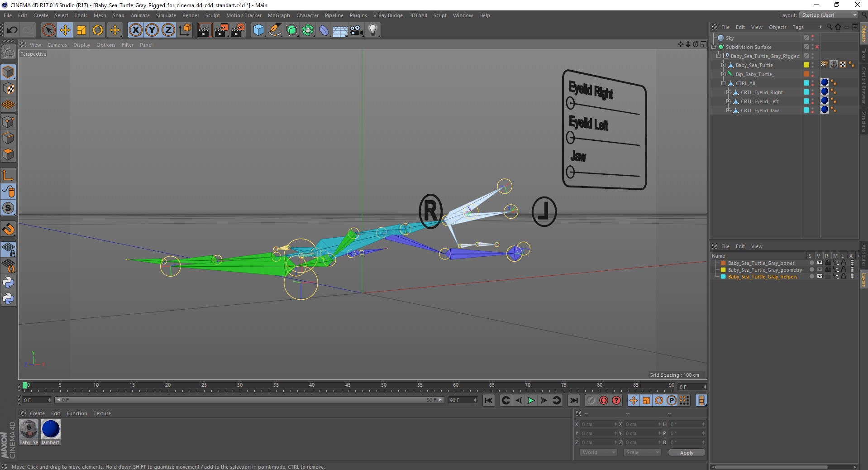This screenshot has width=868, height=470.
Task: Click the timeline marker at frame 45
Action: coord(348,386)
